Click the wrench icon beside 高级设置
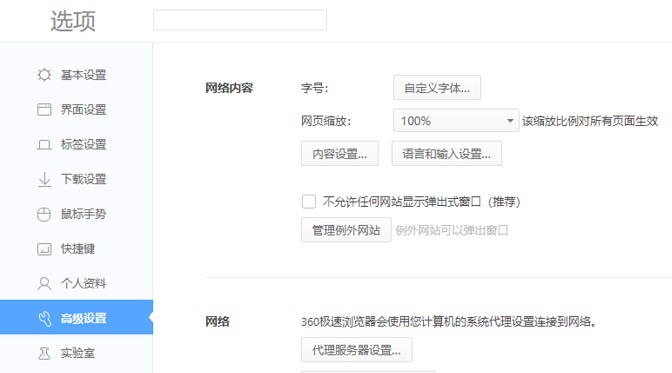 tap(45, 318)
